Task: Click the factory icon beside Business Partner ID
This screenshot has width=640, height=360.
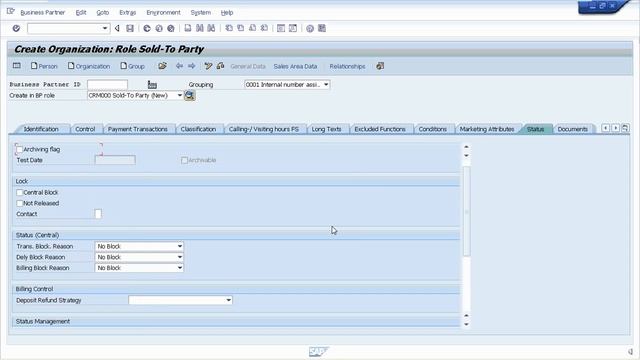Action: coord(152,84)
